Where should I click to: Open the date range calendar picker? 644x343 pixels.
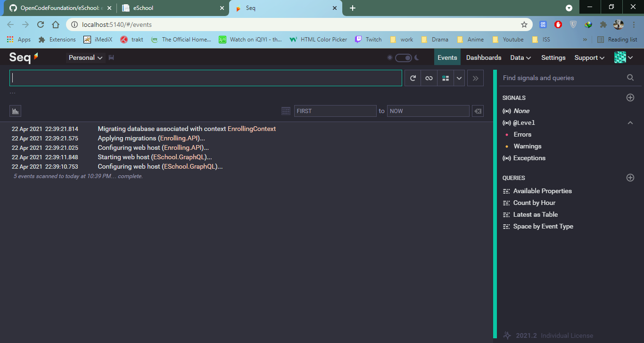286,111
